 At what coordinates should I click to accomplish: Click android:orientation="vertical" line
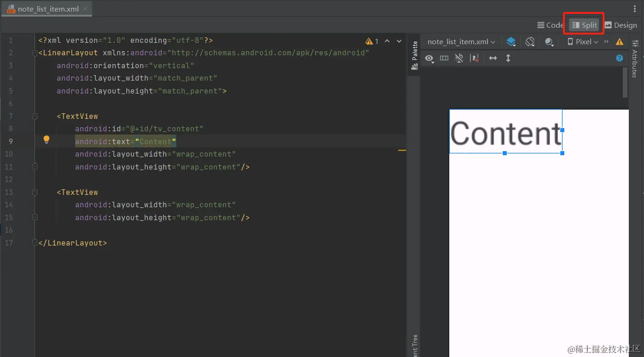point(125,66)
